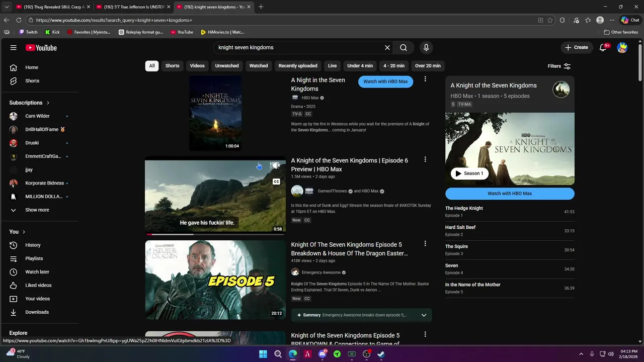The width and height of the screenshot is (644, 362).
Task: Select the Videos filter chip
Action: point(197,66)
